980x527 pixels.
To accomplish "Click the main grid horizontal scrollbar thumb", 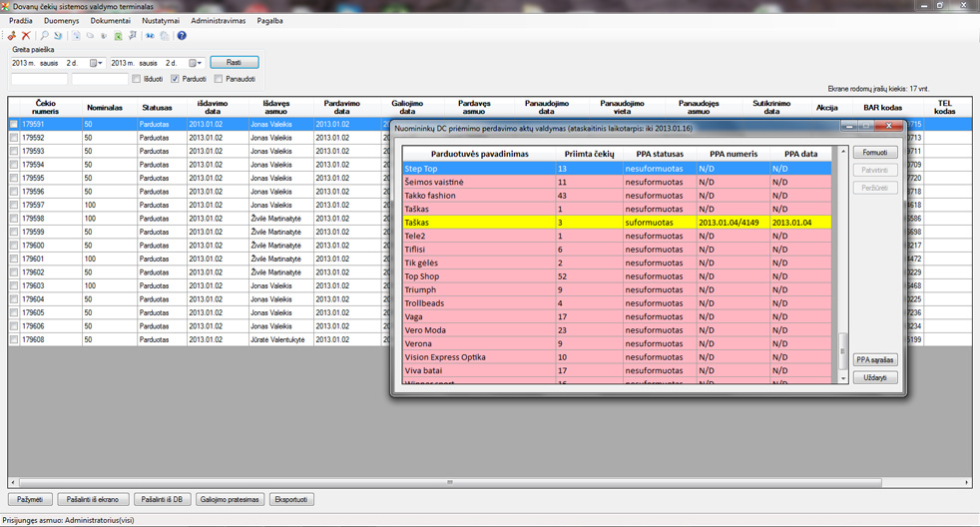I will coord(450,483).
